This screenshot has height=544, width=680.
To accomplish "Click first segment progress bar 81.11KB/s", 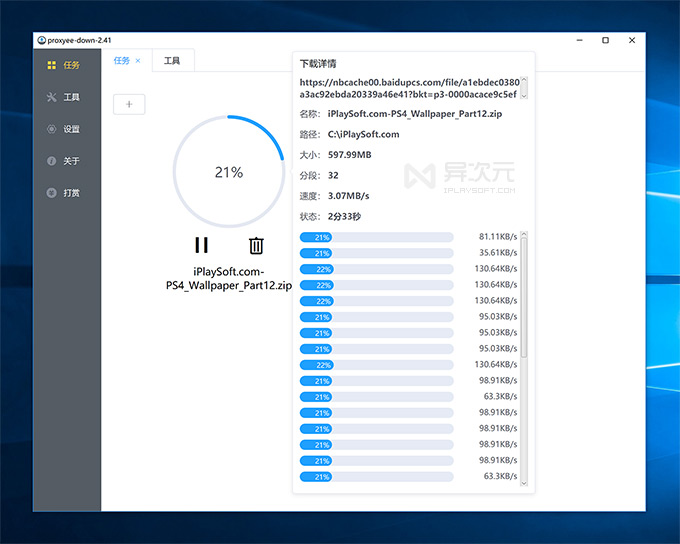I will click(376, 237).
